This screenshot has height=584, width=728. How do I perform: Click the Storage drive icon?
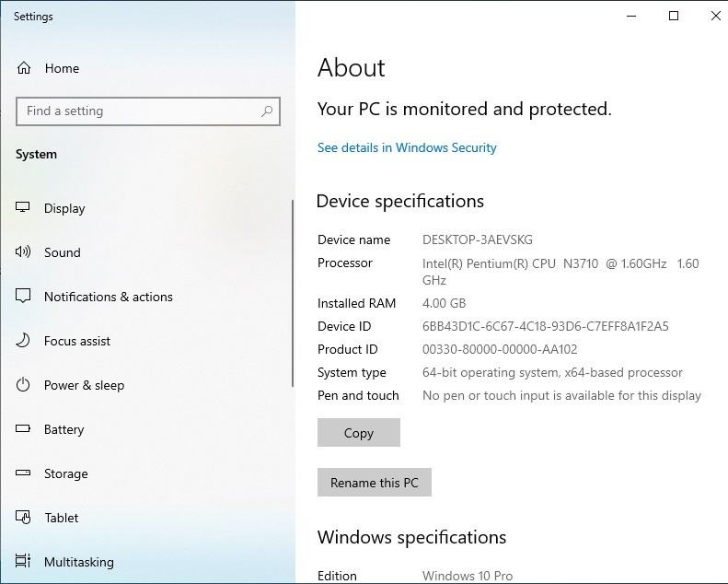24,473
